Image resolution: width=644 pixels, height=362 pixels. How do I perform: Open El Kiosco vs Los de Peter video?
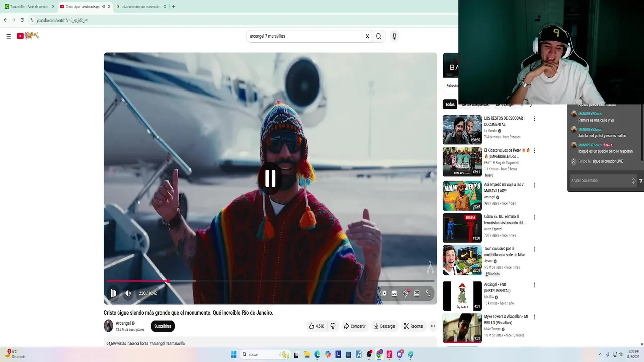(462, 161)
